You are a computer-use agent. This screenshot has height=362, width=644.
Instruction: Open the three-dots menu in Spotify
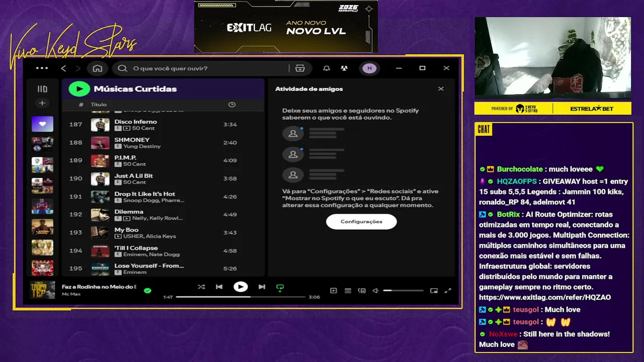[x=42, y=68]
